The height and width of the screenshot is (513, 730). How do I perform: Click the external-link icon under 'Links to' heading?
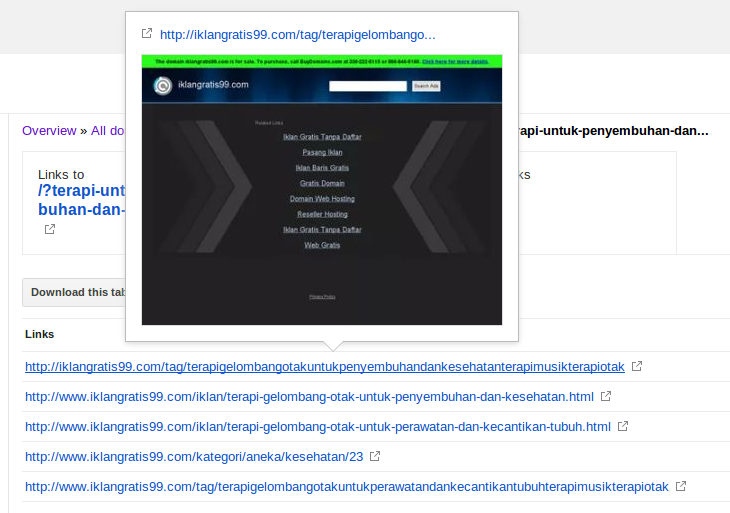tap(50, 229)
